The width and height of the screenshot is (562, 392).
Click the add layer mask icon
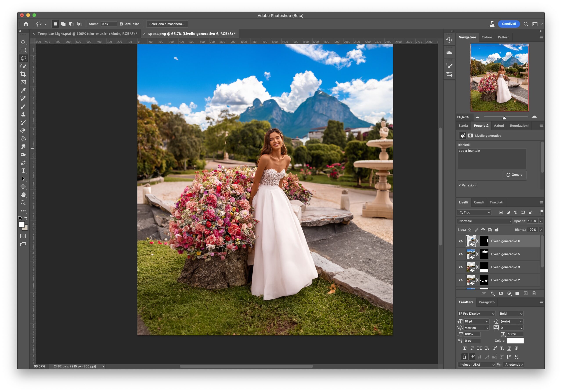(x=501, y=293)
